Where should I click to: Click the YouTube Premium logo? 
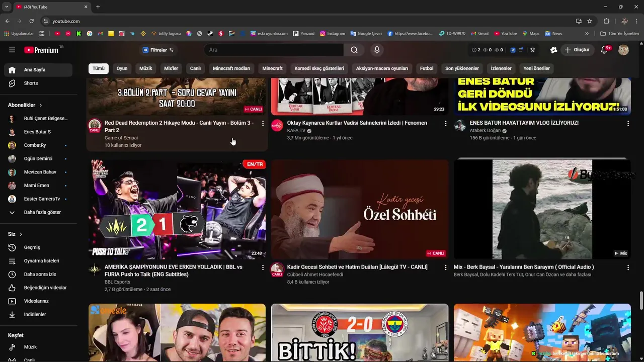[42, 50]
